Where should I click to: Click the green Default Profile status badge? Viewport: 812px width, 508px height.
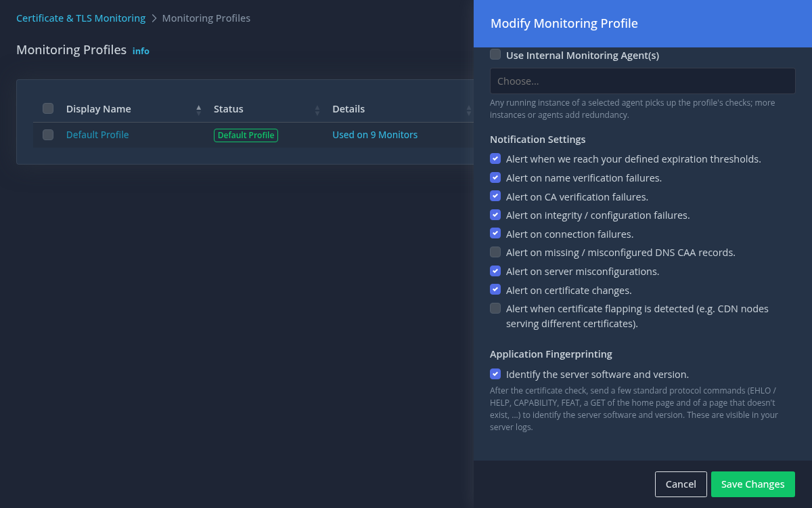pos(246,135)
